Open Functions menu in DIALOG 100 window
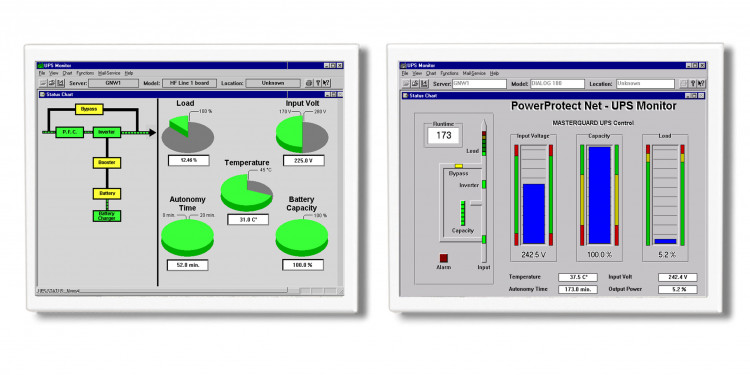The height and width of the screenshot is (375, 750). [449, 73]
